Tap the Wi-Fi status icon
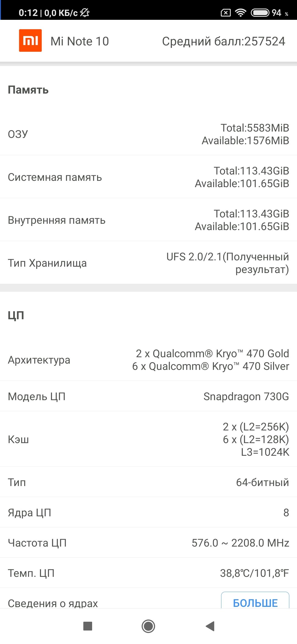 click(x=241, y=13)
